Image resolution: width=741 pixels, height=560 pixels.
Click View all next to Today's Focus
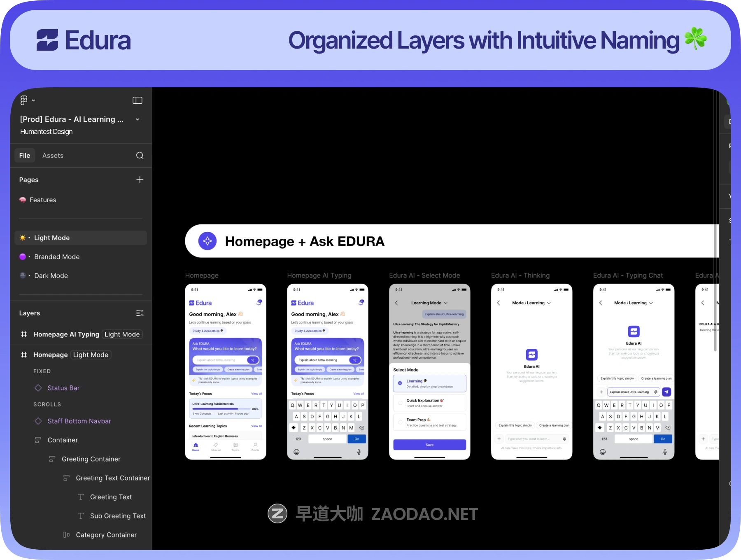(256, 394)
